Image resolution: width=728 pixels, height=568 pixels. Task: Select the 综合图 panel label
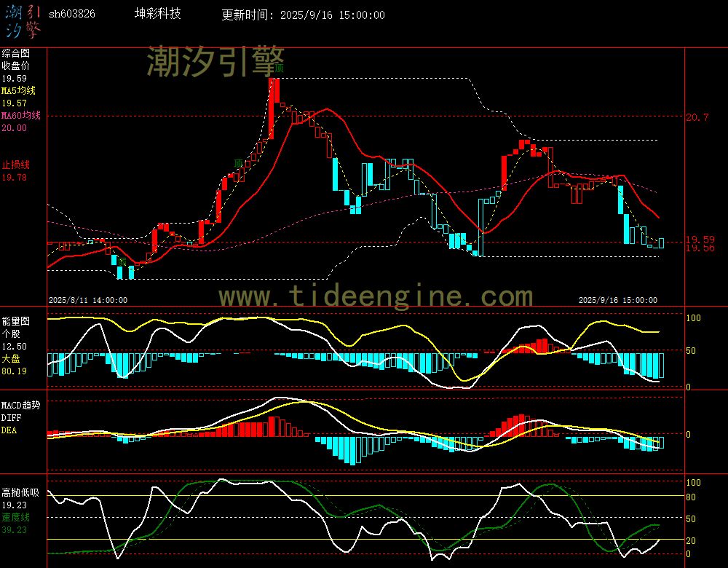point(15,53)
